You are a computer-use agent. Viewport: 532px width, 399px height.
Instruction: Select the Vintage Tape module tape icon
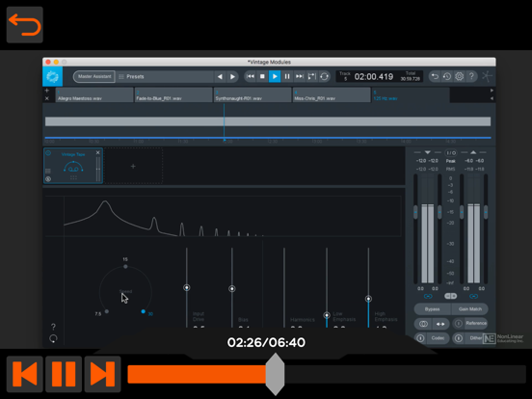[x=73, y=167]
